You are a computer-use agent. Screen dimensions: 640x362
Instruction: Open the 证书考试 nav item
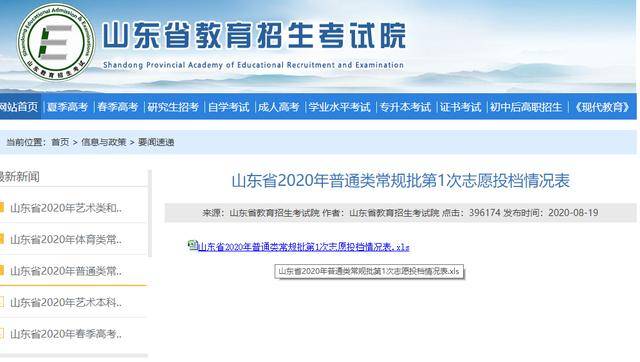click(460, 107)
